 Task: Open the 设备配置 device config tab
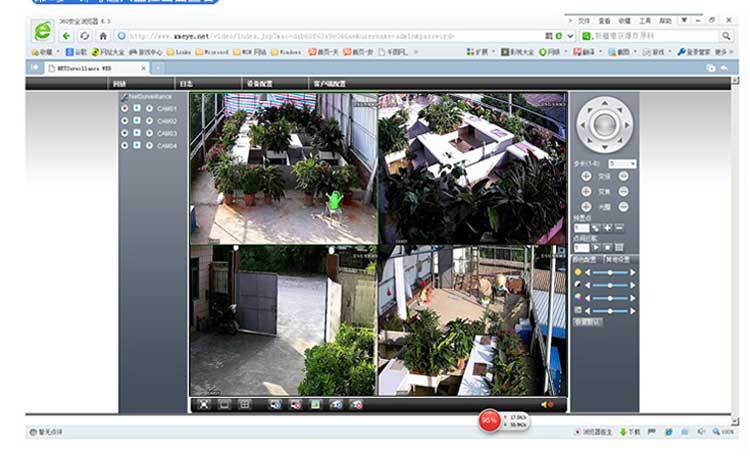[260, 84]
